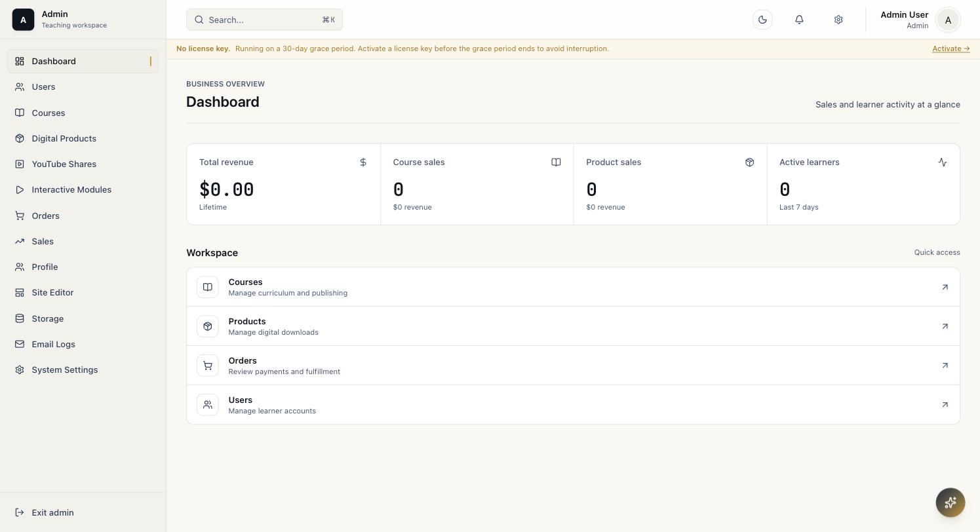Open the Admin User avatar menu
Screen dimensions: 980x532
(948, 20)
